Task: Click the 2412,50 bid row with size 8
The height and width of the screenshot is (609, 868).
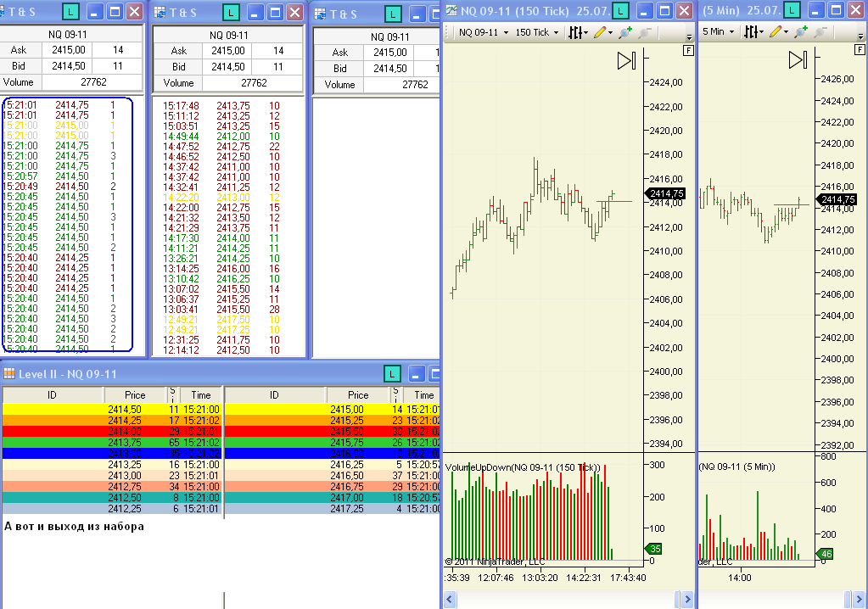Action: tap(112, 498)
